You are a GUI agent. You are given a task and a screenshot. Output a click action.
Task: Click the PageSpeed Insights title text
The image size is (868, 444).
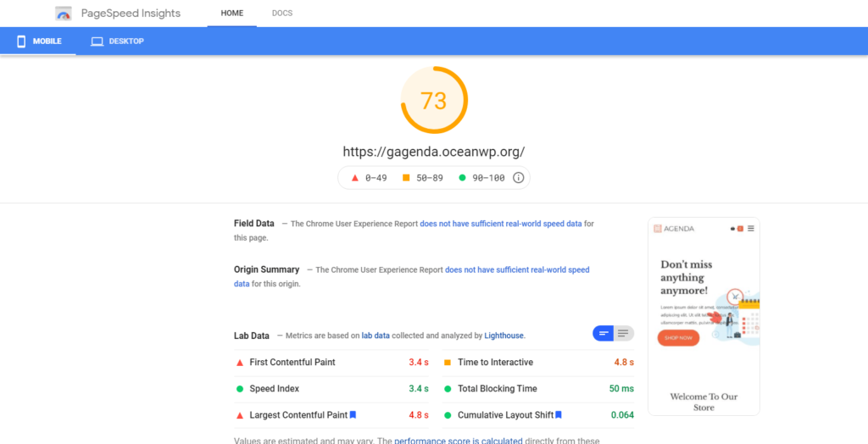(x=131, y=14)
